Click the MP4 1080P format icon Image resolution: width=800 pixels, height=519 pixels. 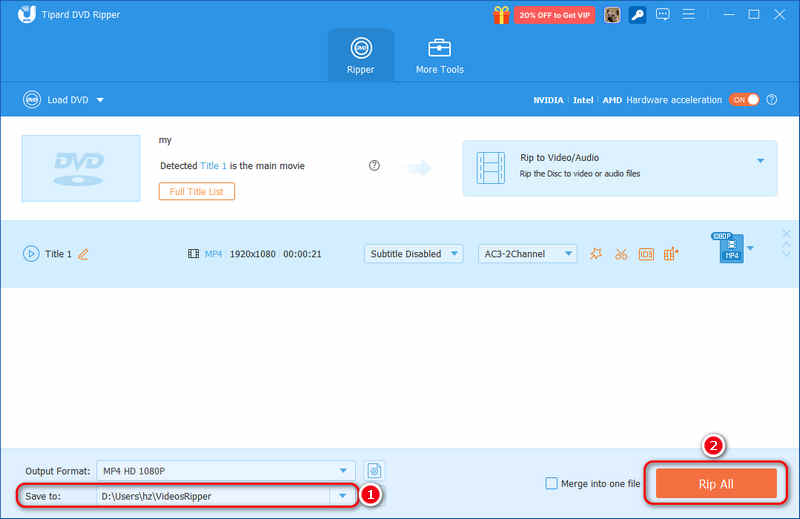730,249
